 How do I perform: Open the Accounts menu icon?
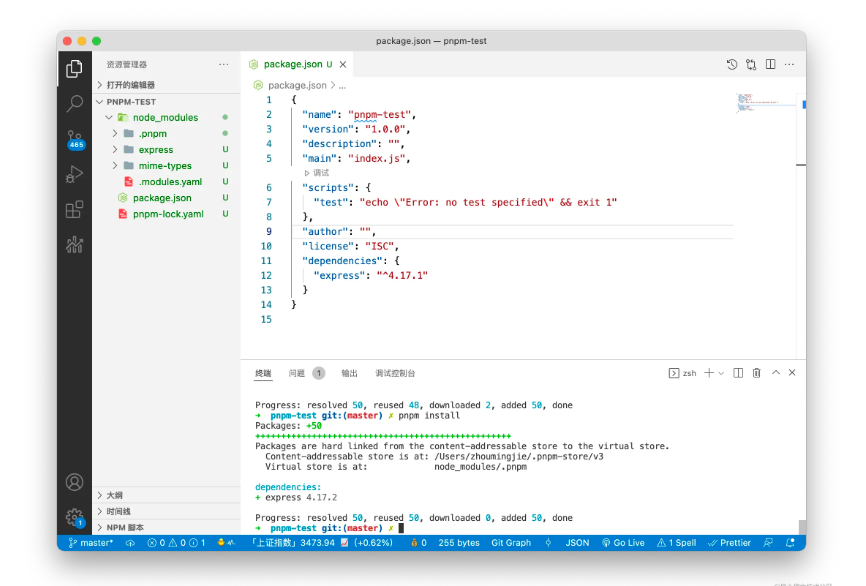(x=74, y=482)
